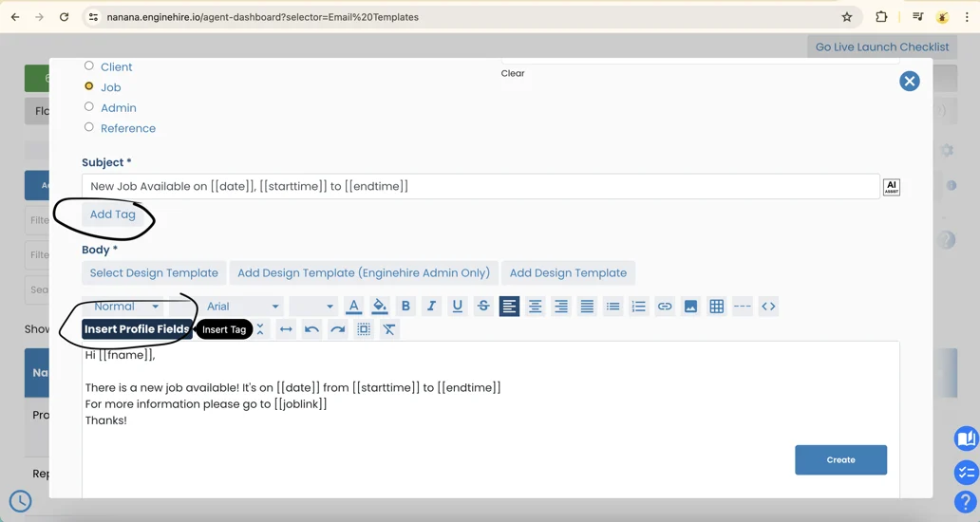Click the select all icon
The height and width of the screenshot is (522, 980).
[364, 329]
